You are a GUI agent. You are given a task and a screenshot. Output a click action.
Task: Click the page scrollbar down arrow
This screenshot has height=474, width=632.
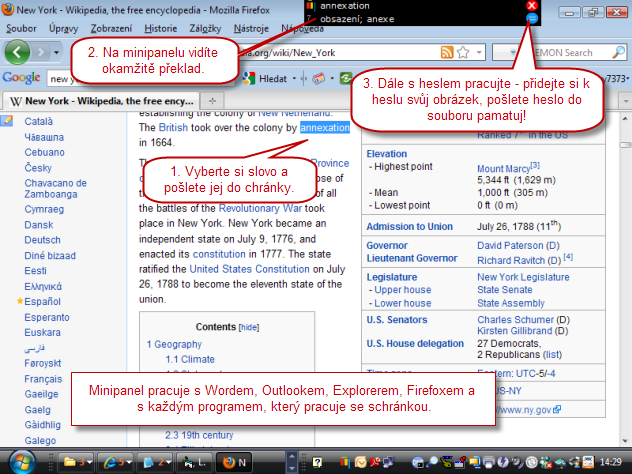(625, 441)
